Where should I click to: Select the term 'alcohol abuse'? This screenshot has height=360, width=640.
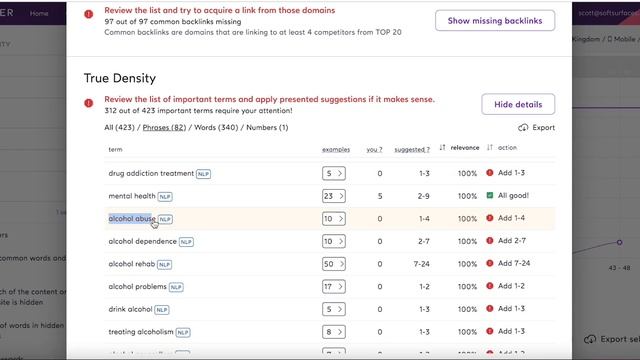pyautogui.click(x=132, y=219)
